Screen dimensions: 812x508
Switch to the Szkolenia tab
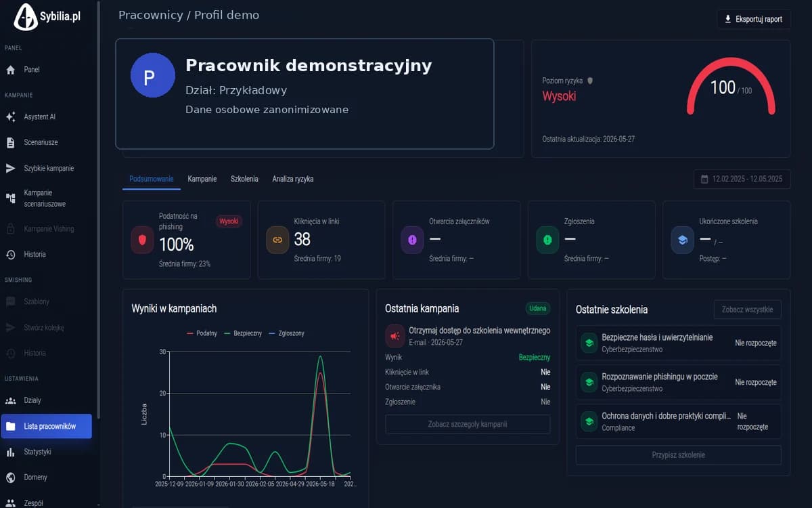[244, 179]
